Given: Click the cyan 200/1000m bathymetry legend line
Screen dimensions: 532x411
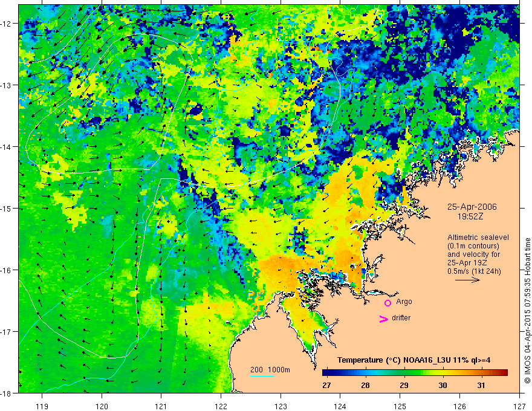Looking at the screenshot, I should (x=262, y=376).
